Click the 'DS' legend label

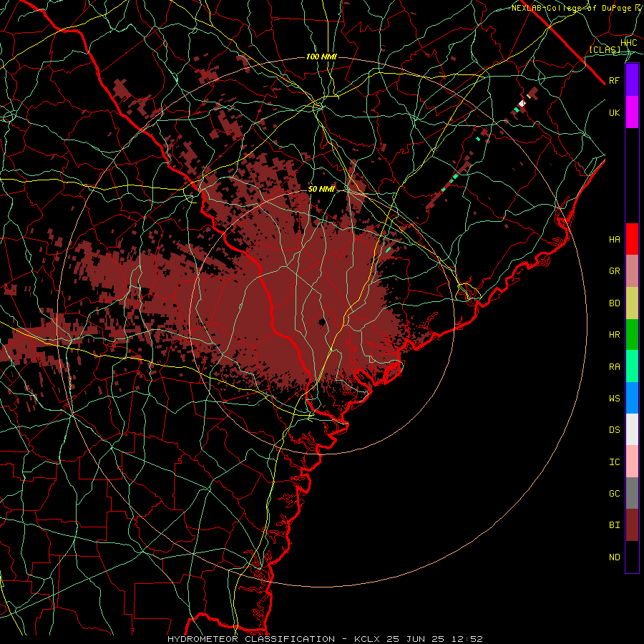pos(614,430)
